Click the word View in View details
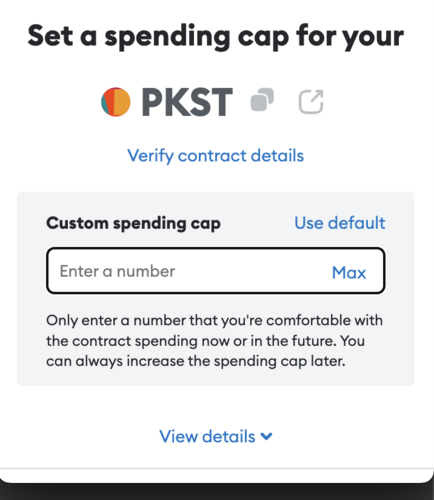Image resolution: width=434 pixels, height=500 pixels. (x=179, y=436)
